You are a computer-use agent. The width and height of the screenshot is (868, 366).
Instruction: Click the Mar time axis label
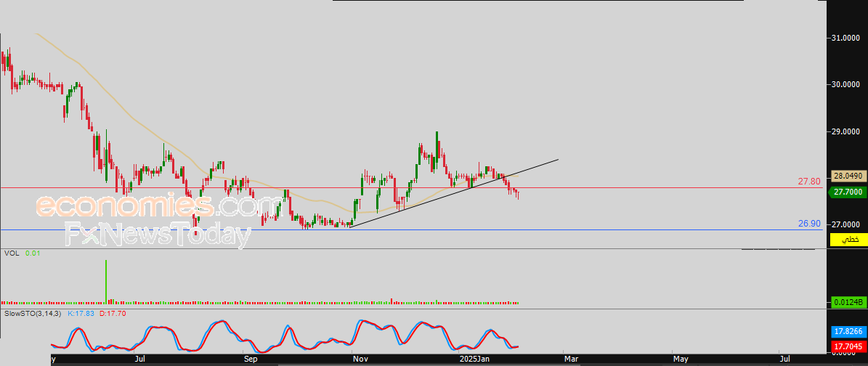572,359
